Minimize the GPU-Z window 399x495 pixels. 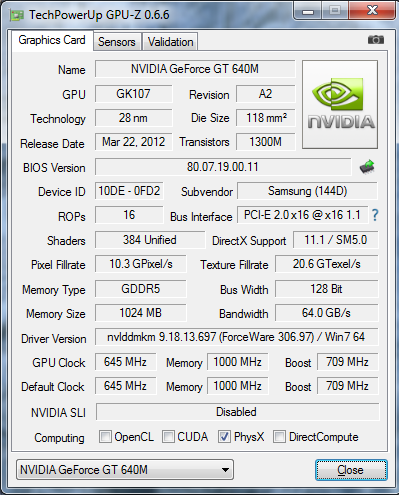tap(308, 11)
